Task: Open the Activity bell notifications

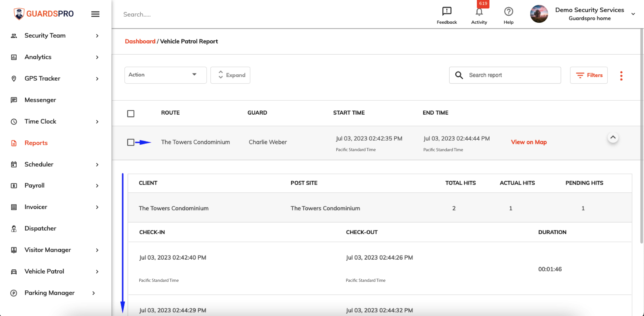Action: click(x=479, y=12)
